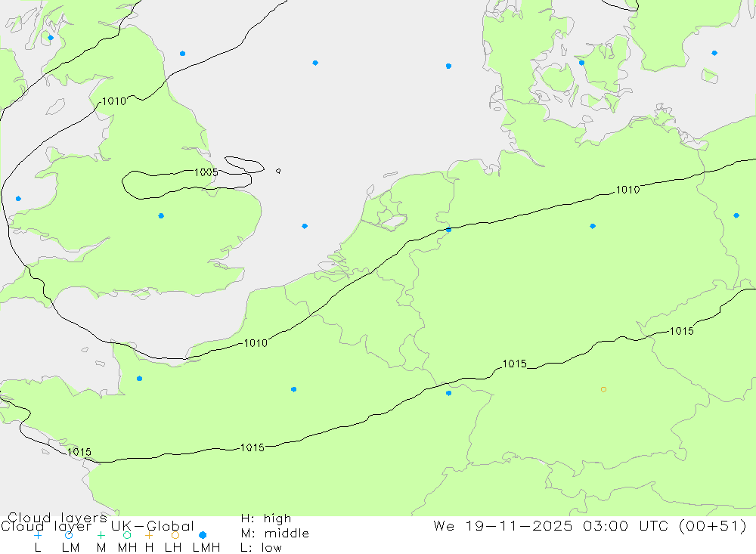Click the orange open circle LH legend symbol
This screenshot has width=756, height=554.
(x=175, y=535)
